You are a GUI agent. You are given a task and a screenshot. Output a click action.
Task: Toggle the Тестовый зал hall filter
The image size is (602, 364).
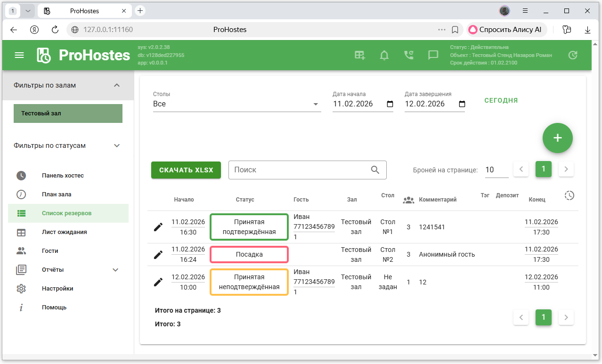(68, 113)
